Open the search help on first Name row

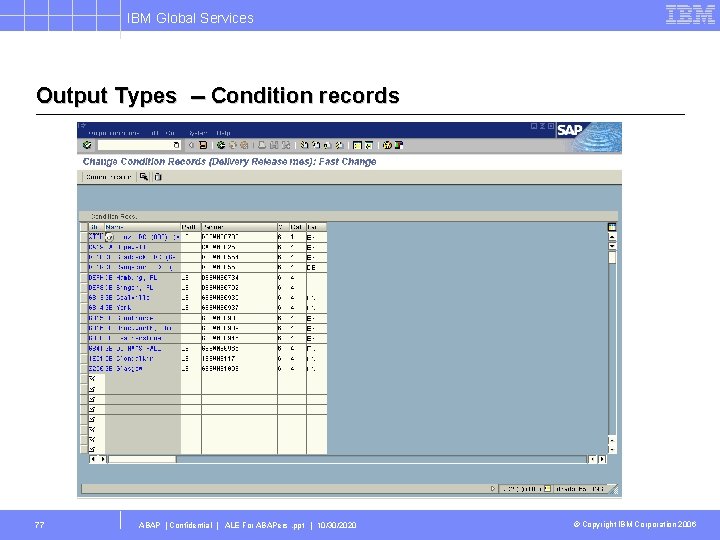coord(109,237)
